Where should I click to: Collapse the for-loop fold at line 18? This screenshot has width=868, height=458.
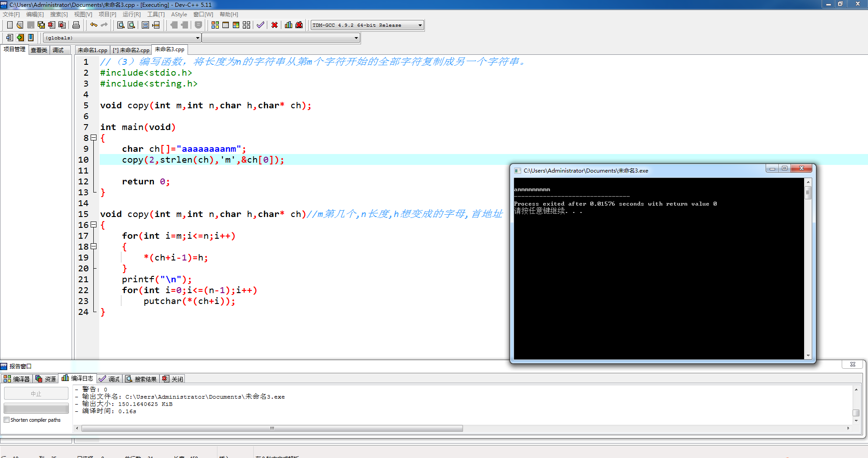(94, 246)
